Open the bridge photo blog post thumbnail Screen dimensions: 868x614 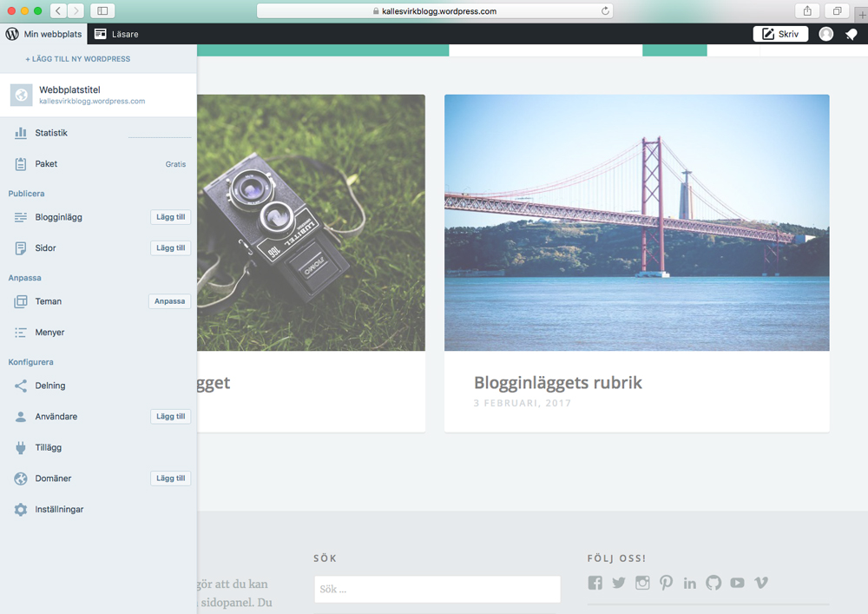(x=636, y=222)
